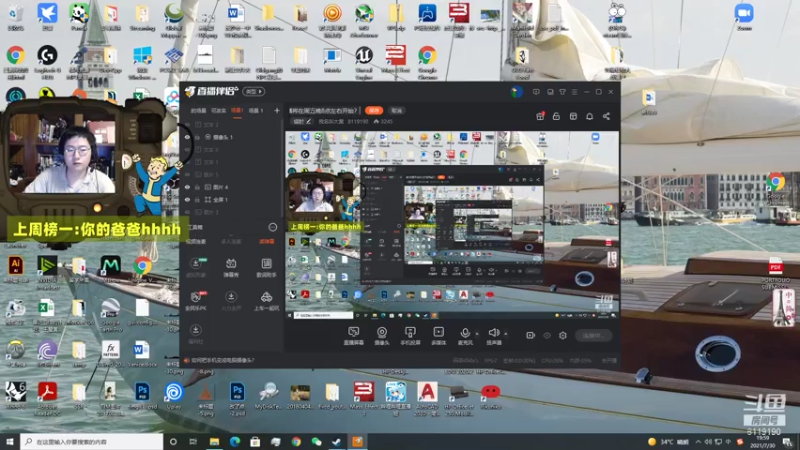
Task: Show the hidden 文本 6 layer
Action: [187, 149]
